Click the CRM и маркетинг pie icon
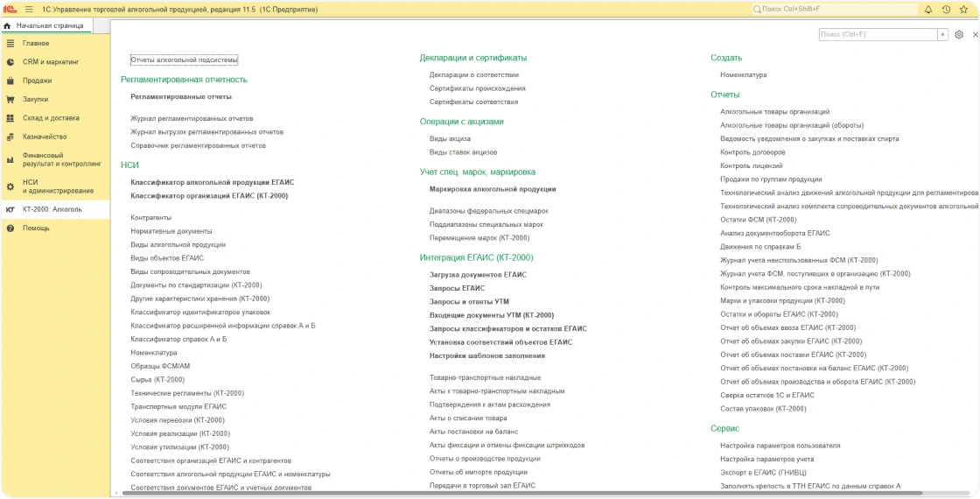Screen dimensions: 980x499 pos(10,62)
